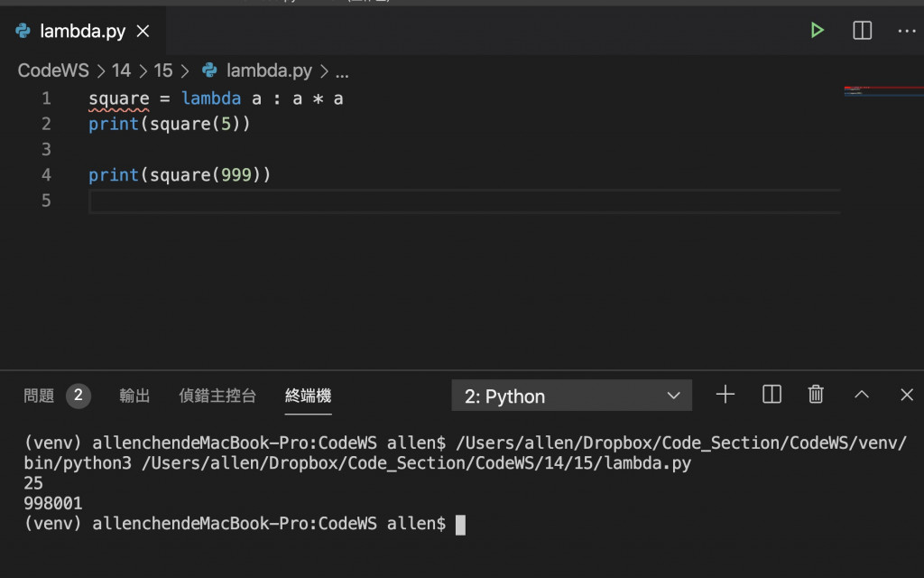Click line number 1 in the gutter

click(x=46, y=98)
